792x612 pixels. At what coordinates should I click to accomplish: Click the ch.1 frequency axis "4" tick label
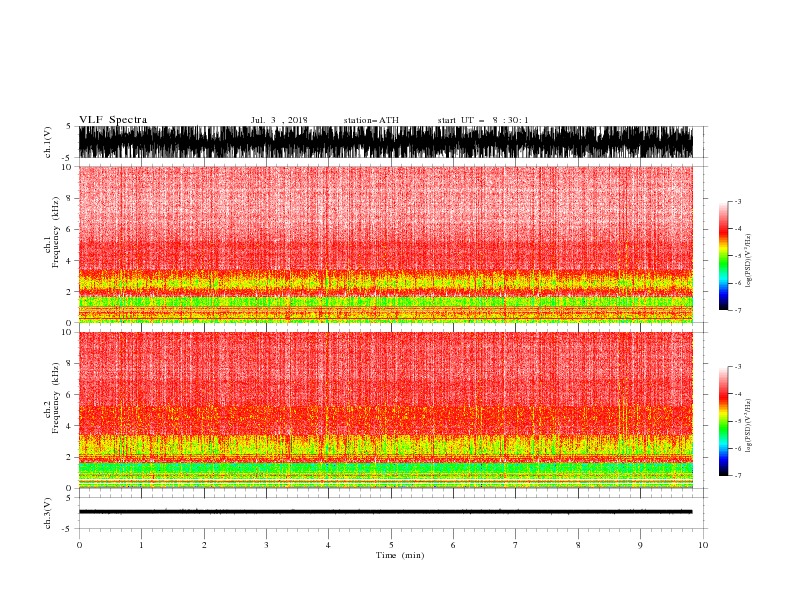tap(69, 261)
